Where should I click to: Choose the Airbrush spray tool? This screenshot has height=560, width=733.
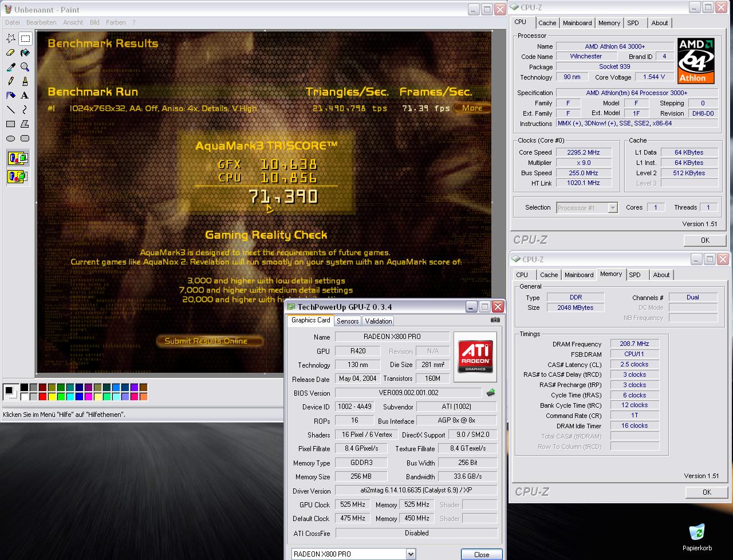click(x=11, y=96)
